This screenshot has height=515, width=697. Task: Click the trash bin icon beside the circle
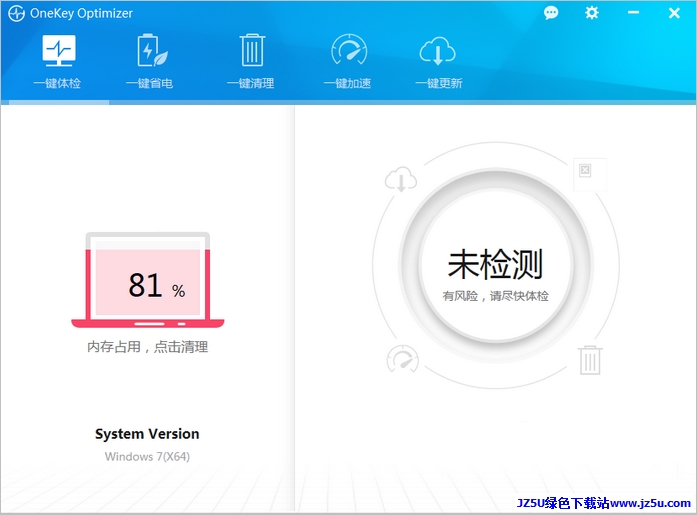coord(590,360)
